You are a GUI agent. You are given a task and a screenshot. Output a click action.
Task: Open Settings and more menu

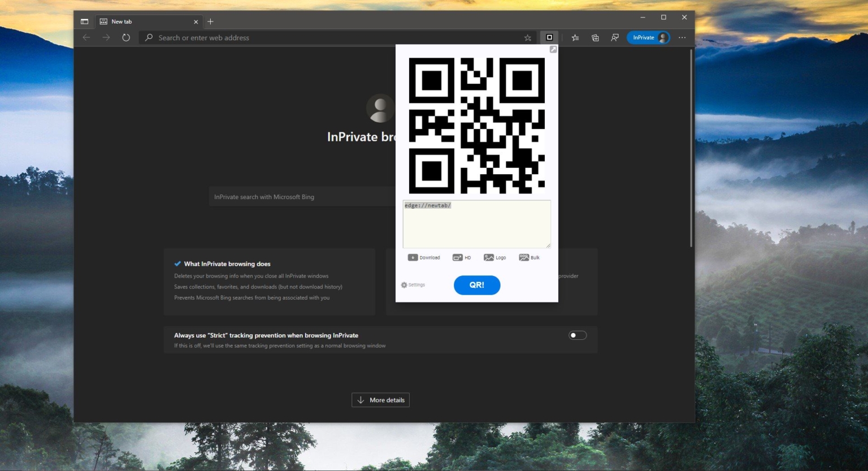pos(682,37)
